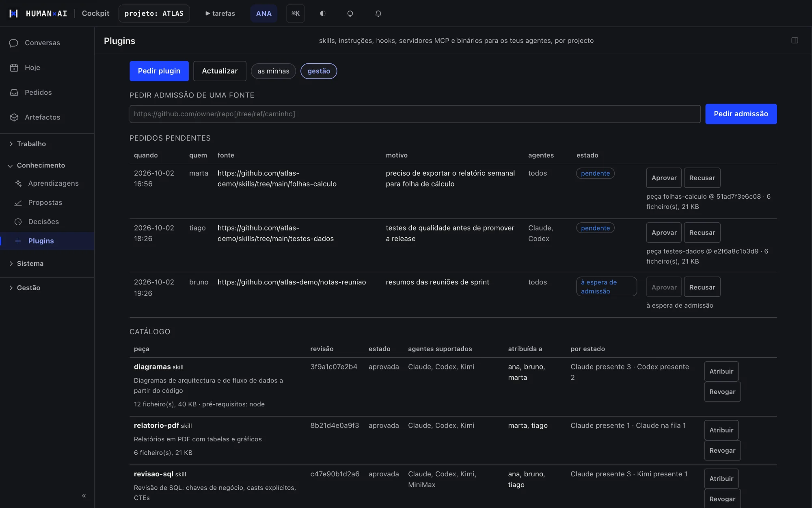Toggle the side panel layout icon

click(x=795, y=40)
